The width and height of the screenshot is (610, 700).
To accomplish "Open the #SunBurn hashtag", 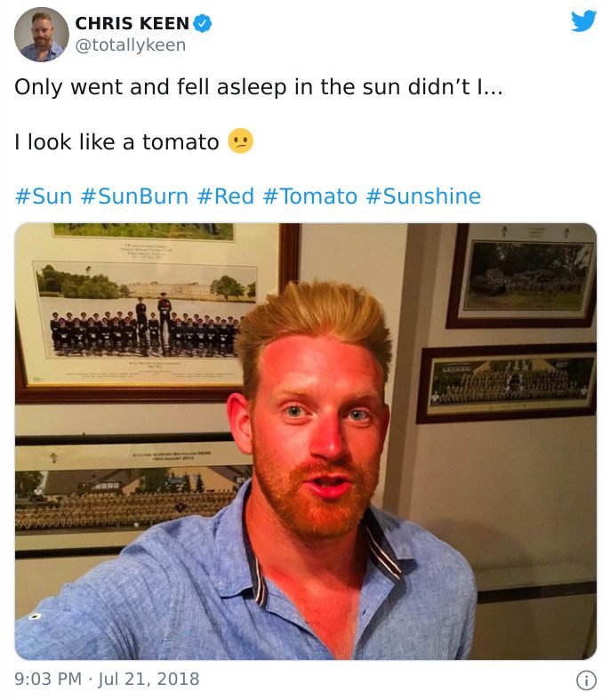I will click(134, 196).
